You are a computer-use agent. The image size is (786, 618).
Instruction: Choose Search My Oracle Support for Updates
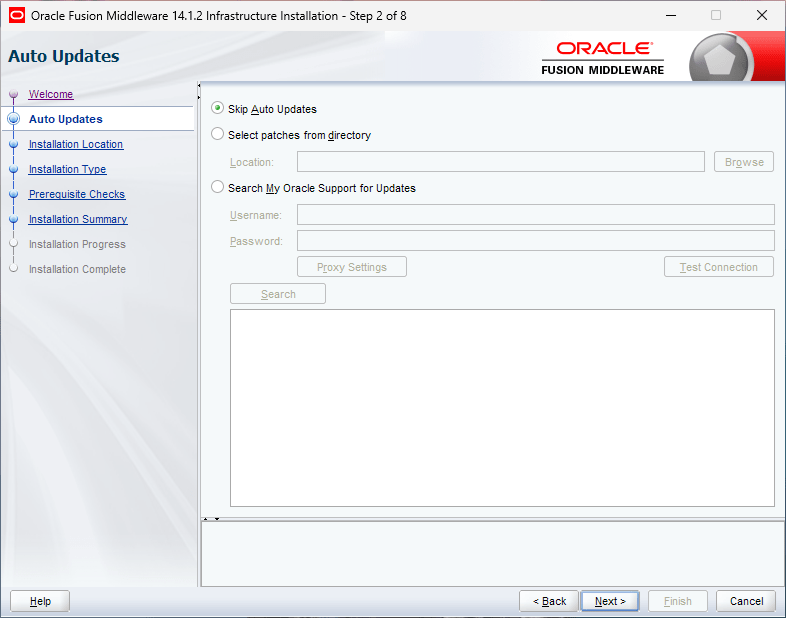(x=217, y=187)
